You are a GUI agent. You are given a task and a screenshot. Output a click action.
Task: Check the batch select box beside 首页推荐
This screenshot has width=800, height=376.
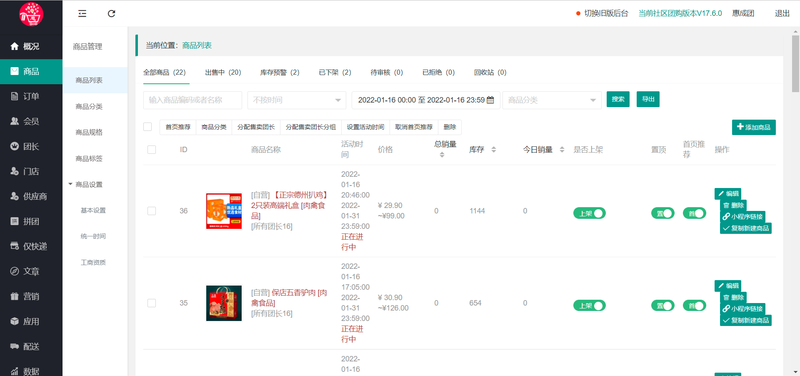point(147,127)
